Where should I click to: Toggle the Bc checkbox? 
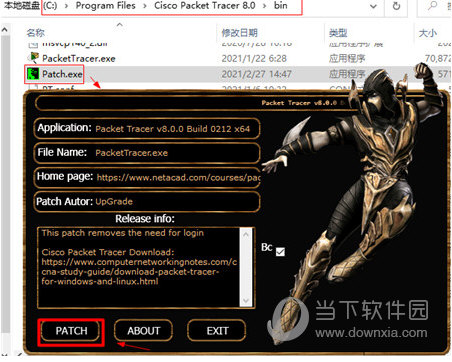click(x=280, y=251)
